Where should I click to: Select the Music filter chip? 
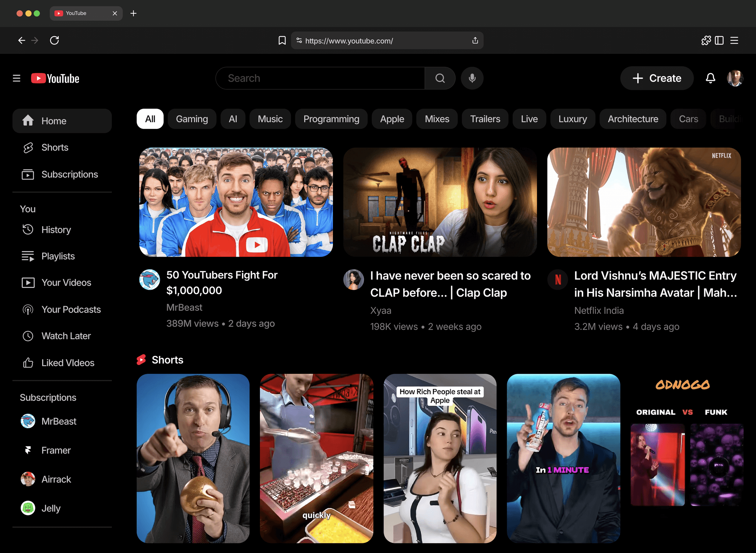coord(270,119)
